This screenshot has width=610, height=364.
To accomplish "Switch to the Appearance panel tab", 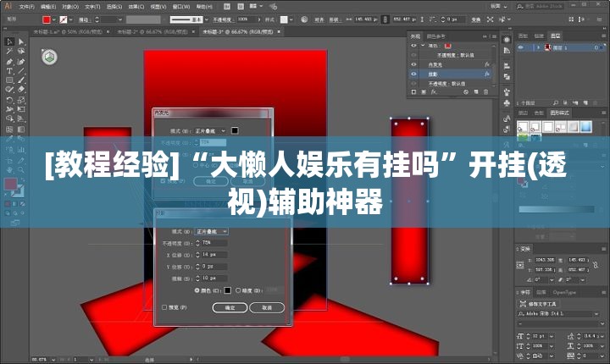I will [415, 36].
